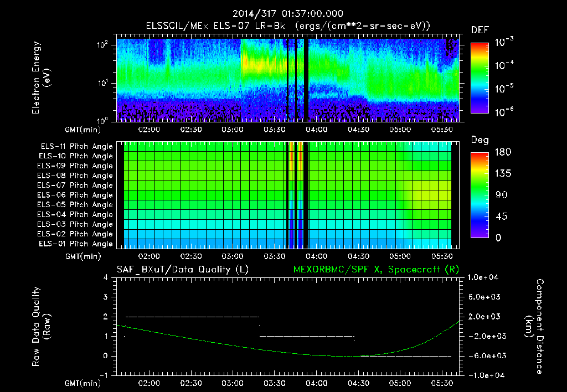
Task: Select the ELS-08 Pitch Angle row label
Action: pos(75,176)
